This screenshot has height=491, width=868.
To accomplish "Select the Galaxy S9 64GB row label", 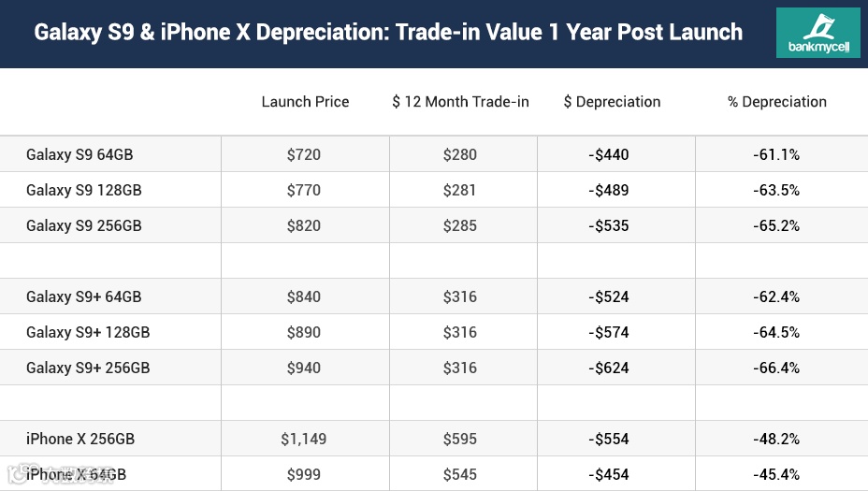I will (80, 154).
